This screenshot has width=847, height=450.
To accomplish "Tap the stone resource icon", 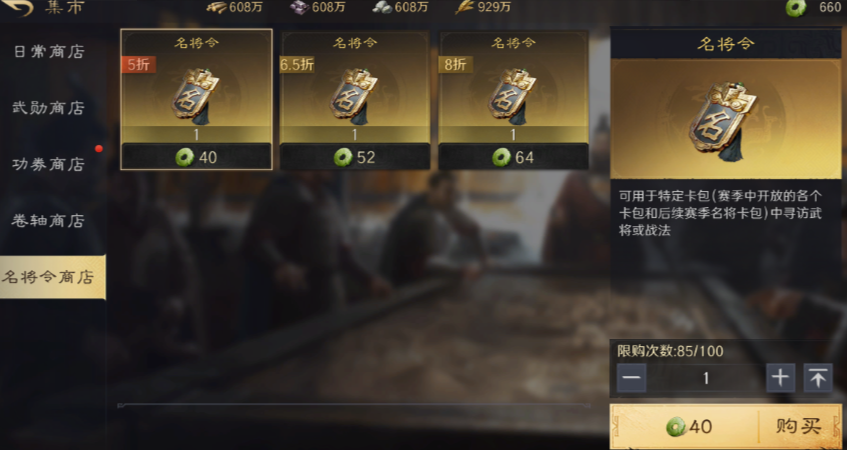I will click(382, 8).
